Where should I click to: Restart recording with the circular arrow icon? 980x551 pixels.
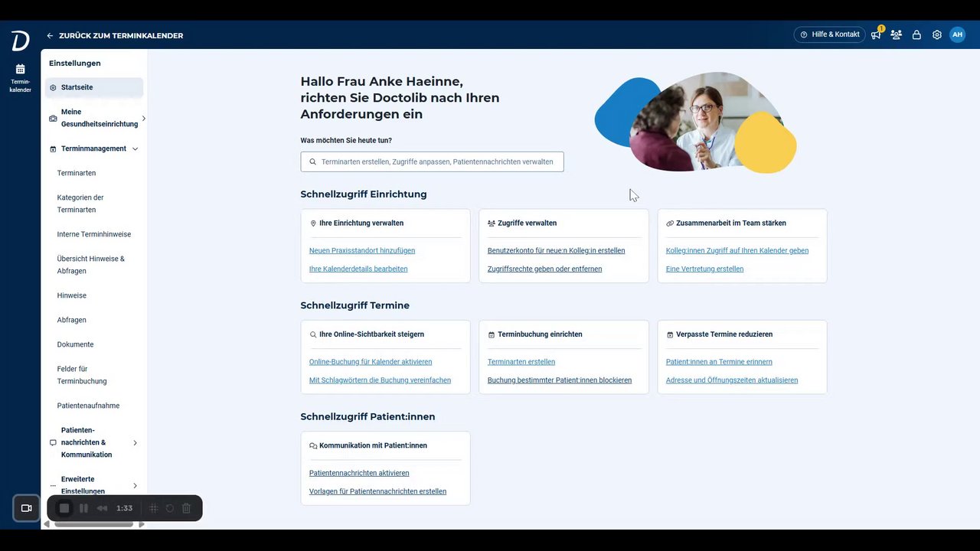point(170,508)
